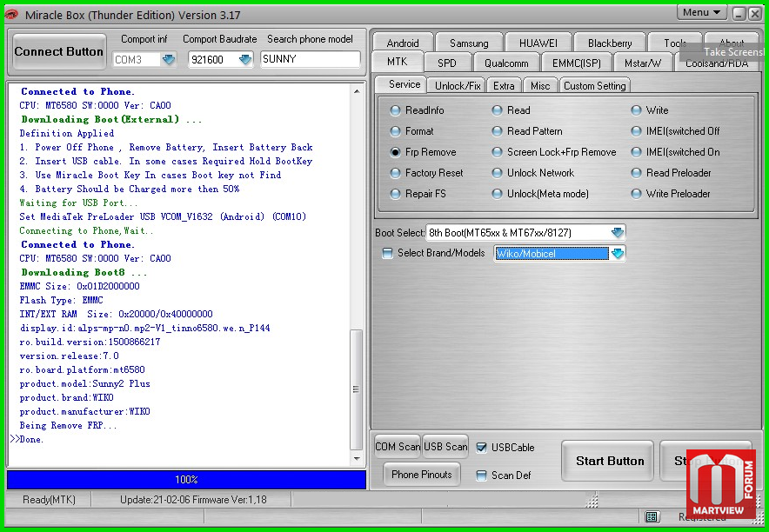
Task: Select Factory Reset radio option
Action: click(x=395, y=173)
